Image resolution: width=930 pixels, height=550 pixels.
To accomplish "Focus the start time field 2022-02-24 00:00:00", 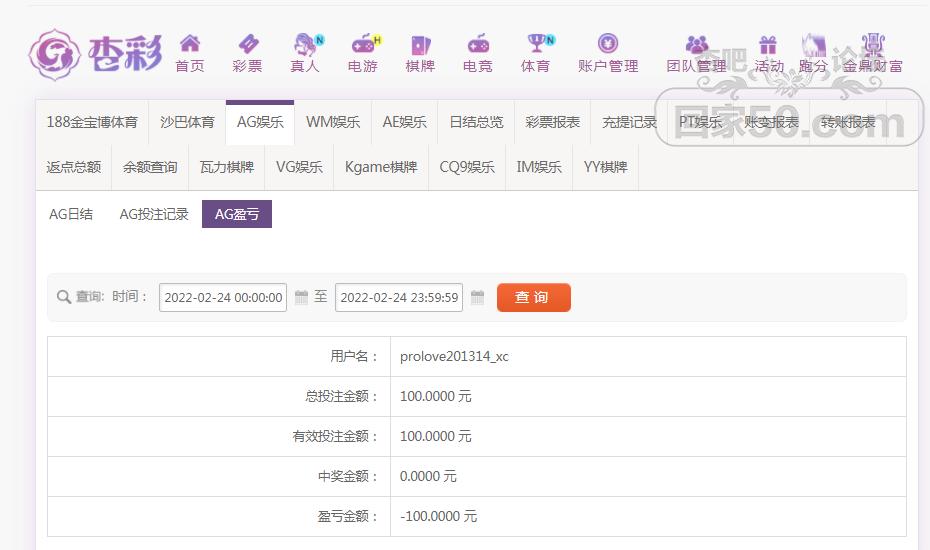I will pos(223,297).
